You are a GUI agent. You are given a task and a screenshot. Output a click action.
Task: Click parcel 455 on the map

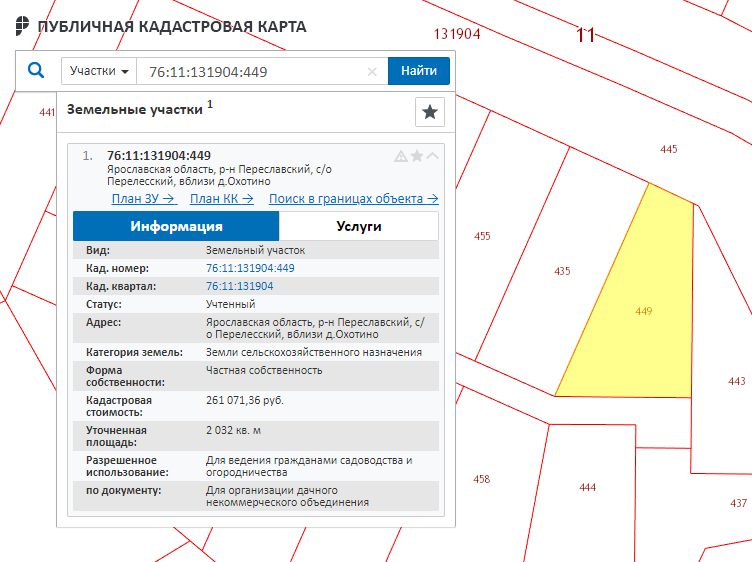tap(482, 236)
